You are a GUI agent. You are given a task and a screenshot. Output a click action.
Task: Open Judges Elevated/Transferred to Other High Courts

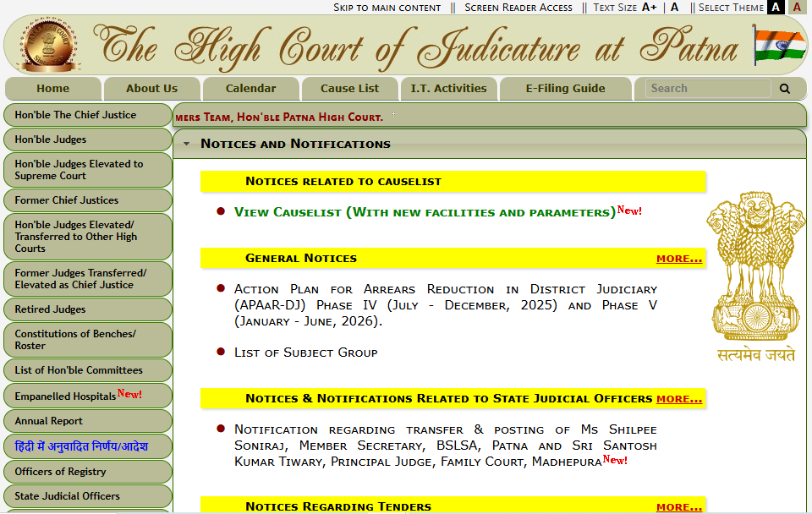coord(87,237)
